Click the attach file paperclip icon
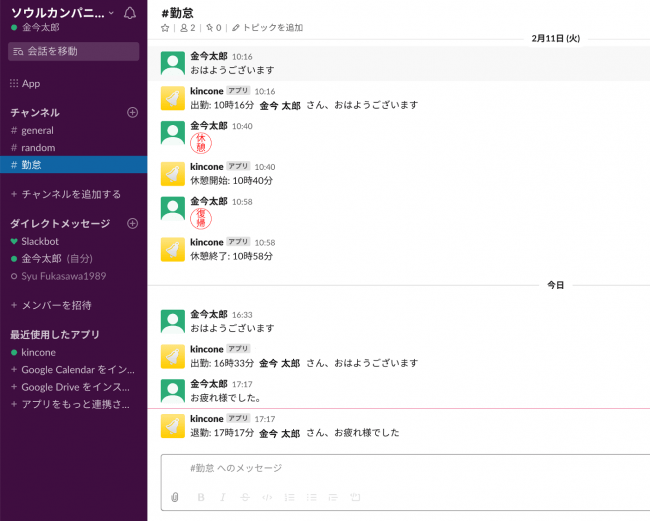 [x=174, y=497]
